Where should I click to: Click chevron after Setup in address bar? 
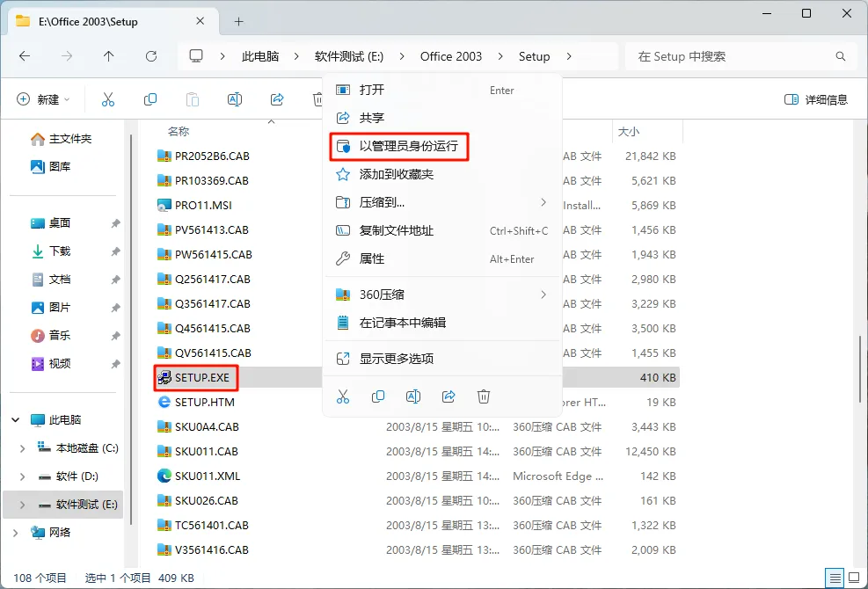569,56
